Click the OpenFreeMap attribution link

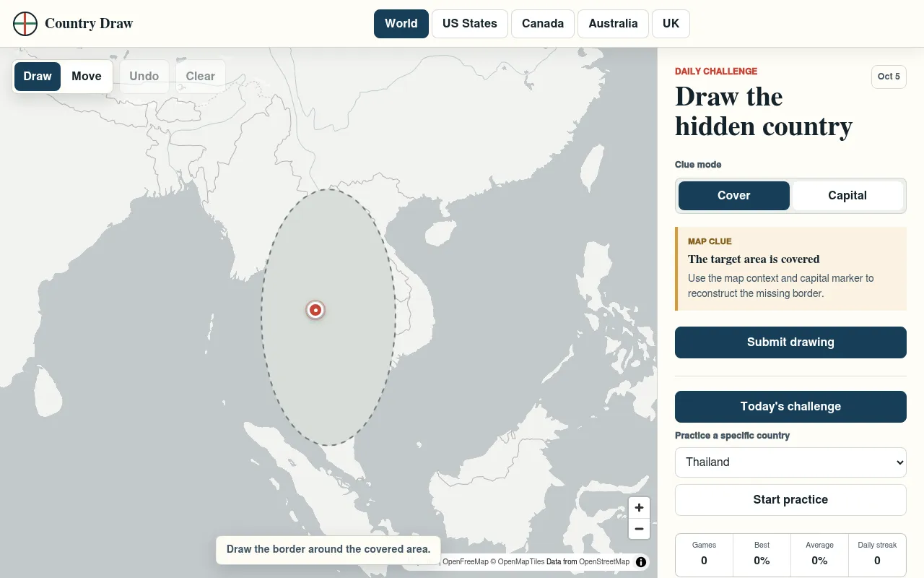tap(465, 562)
